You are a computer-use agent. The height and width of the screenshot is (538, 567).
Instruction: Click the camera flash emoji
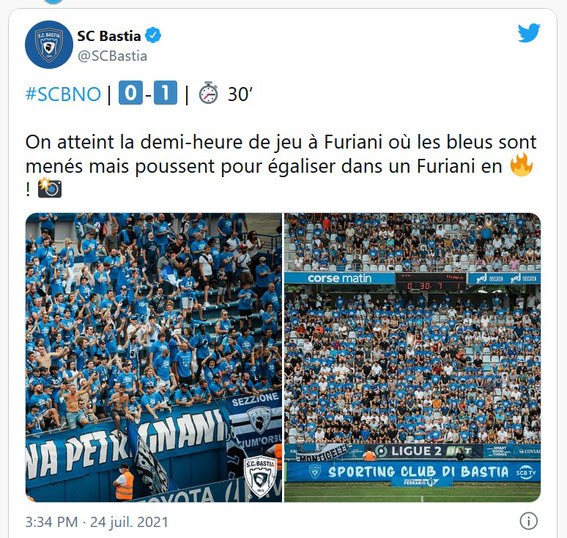point(50,188)
